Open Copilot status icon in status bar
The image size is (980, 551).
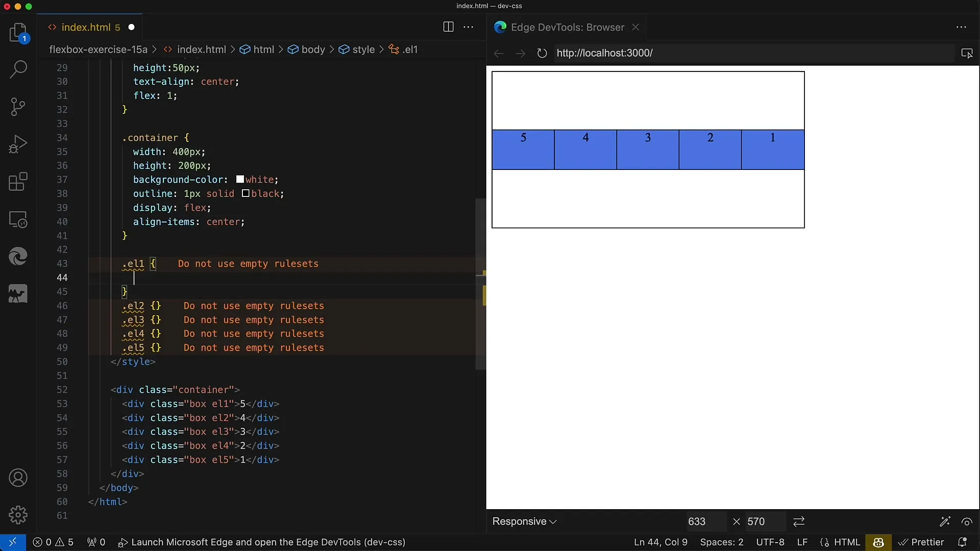coord(878,542)
